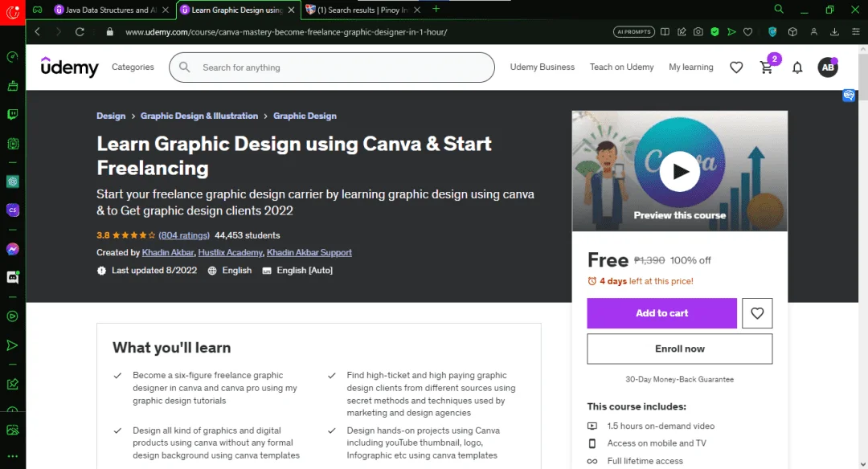The width and height of the screenshot is (868, 469).
Task: Click the Design breadcrumb link
Action: coord(111,116)
